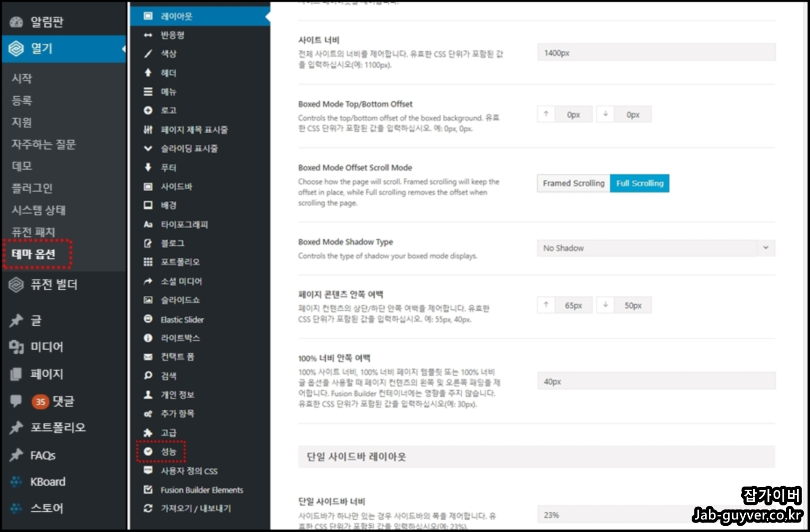Click the 사이드바 icon

pyautogui.click(x=148, y=186)
